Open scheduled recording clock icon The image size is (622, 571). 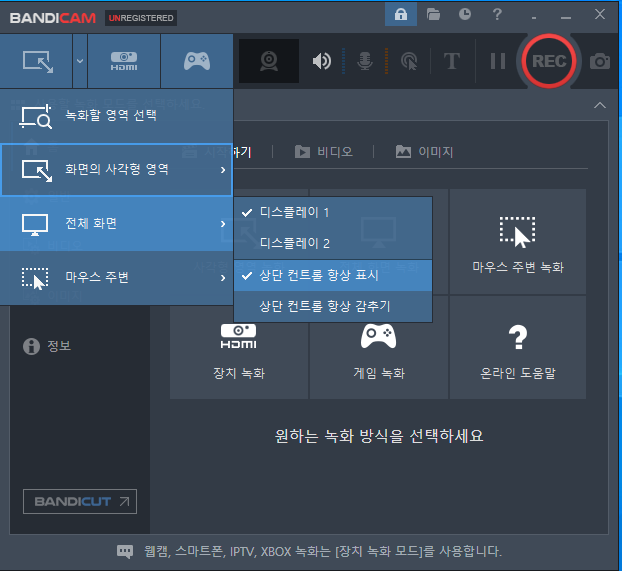[465, 14]
